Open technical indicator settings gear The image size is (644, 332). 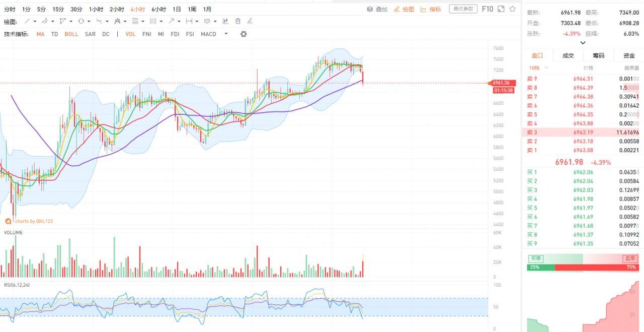pyautogui.click(x=244, y=34)
